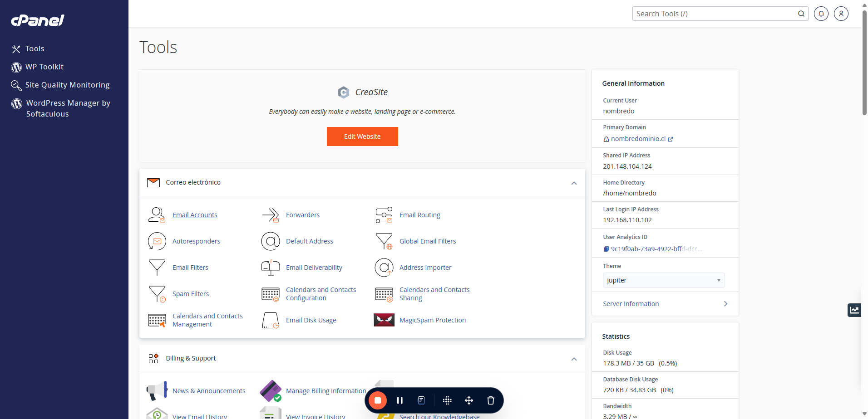This screenshot has height=419, width=868.
Task: Select Tools in the sidebar
Action: [35, 49]
